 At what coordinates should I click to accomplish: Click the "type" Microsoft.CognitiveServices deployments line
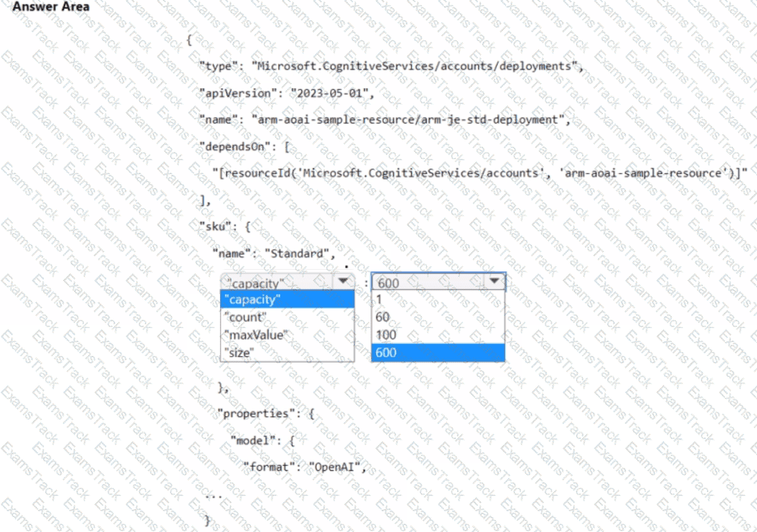[391, 66]
